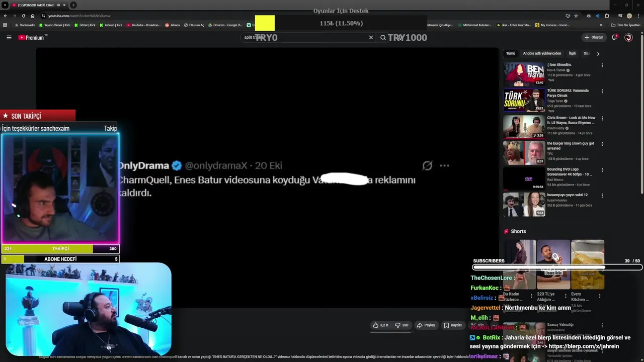The width and height of the screenshot is (644, 362).
Task: Focus the youtube.com address bar
Action: pyautogui.click(x=302, y=16)
